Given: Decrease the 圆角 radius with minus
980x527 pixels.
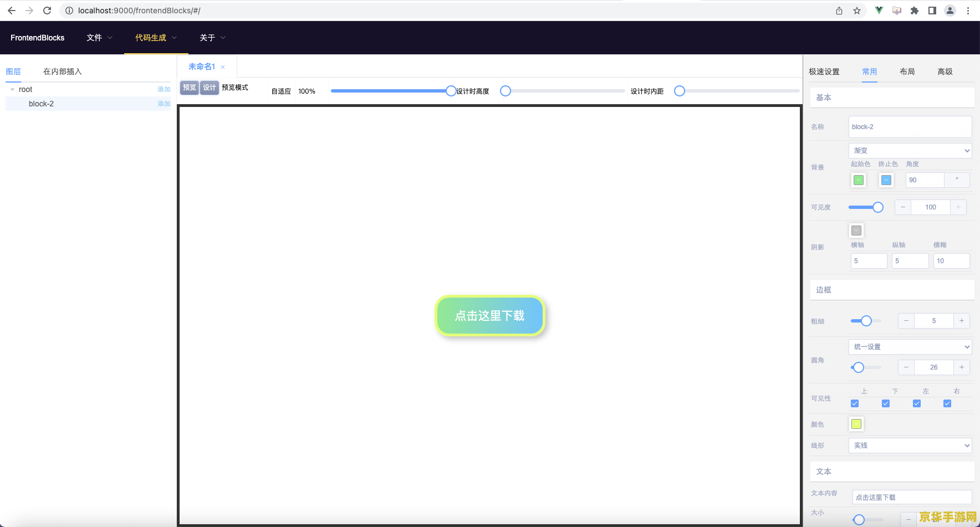Looking at the screenshot, I should click(x=906, y=367).
